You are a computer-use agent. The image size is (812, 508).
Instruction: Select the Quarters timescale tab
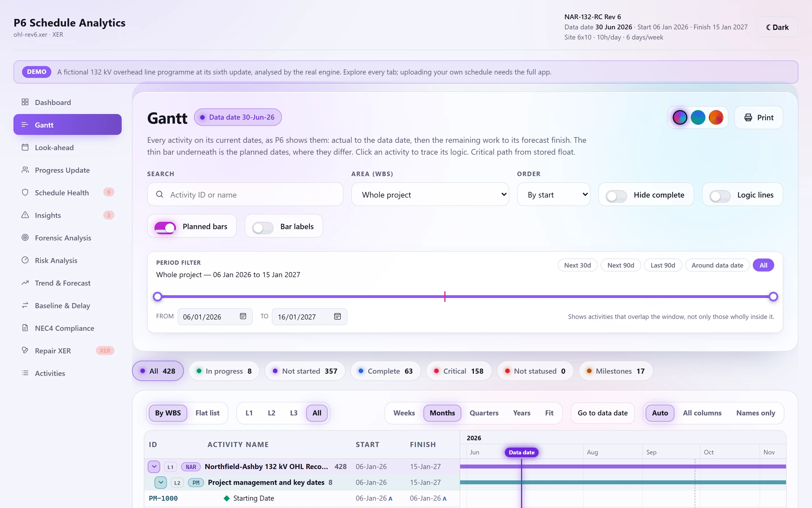click(x=484, y=413)
